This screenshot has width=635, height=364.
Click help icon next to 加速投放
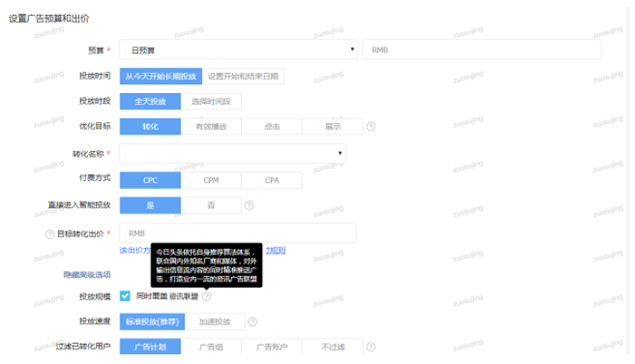[x=252, y=322]
